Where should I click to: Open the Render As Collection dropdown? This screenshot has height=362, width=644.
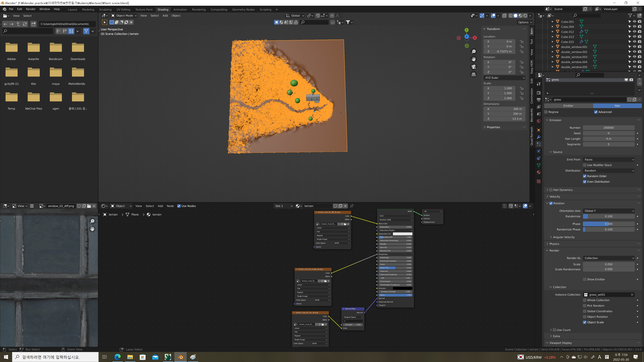(x=609, y=258)
